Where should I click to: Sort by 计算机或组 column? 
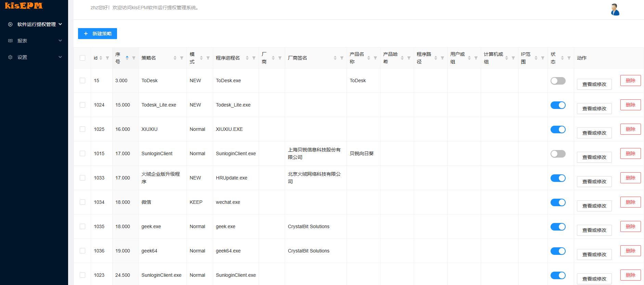[x=506, y=58]
